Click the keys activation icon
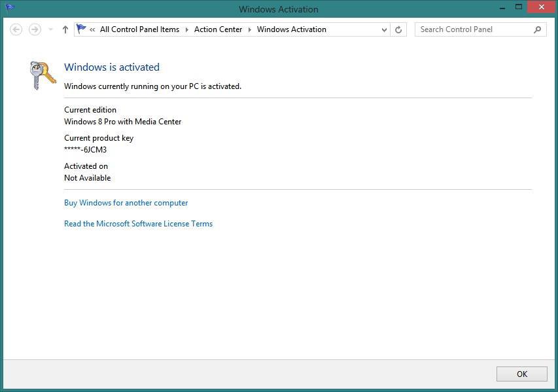Image resolution: width=558 pixels, height=392 pixels. pyautogui.click(x=43, y=75)
